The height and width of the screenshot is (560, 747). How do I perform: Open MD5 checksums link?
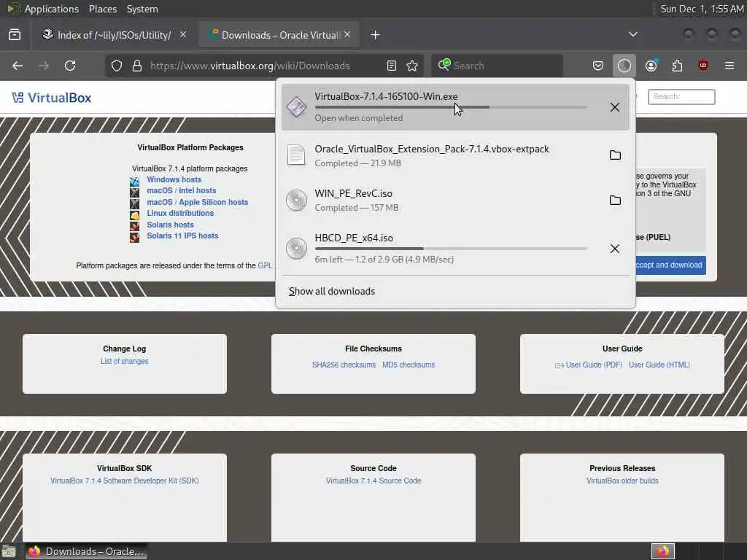(409, 365)
